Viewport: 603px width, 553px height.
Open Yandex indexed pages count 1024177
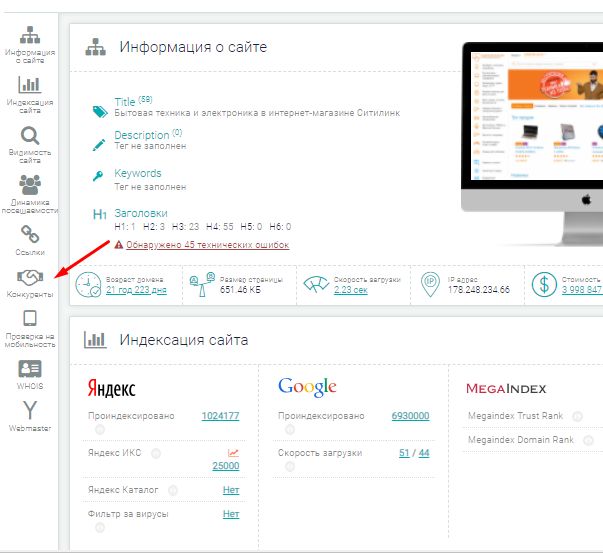[x=220, y=416]
